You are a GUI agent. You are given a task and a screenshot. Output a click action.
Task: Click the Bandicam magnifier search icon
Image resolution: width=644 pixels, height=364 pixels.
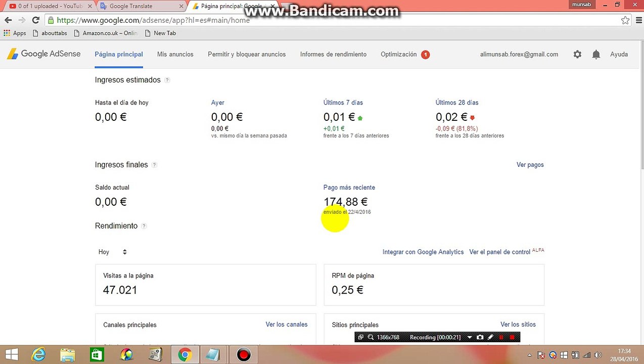tap(371, 337)
